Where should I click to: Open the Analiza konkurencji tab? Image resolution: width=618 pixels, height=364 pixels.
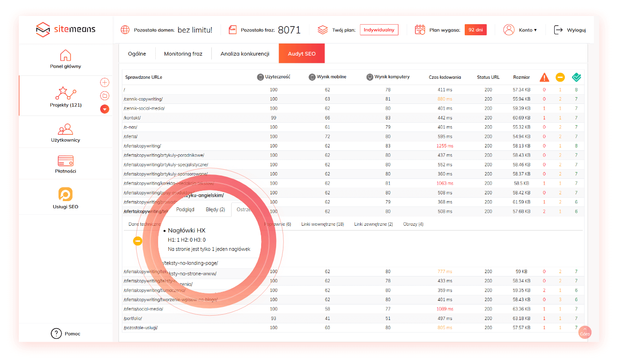tap(245, 54)
